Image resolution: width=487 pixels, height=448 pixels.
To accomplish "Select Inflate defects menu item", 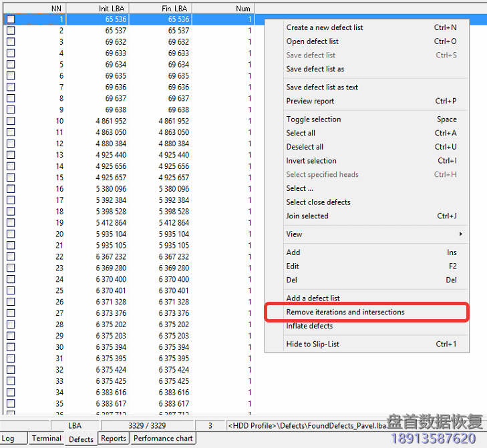I will 309,326.
